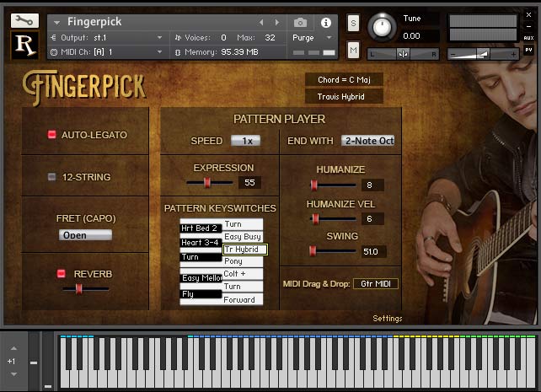Image resolution: width=541 pixels, height=392 pixels.
Task: Click the EXPRESSION value 55
Action: [249, 183]
